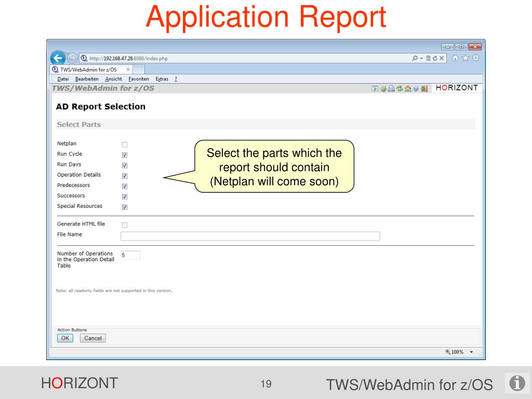Open WebAdmin help question mark icon

416,89
